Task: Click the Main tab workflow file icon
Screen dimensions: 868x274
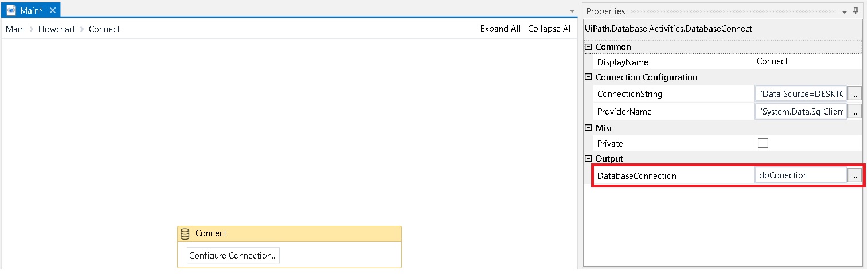Action: 11,10
